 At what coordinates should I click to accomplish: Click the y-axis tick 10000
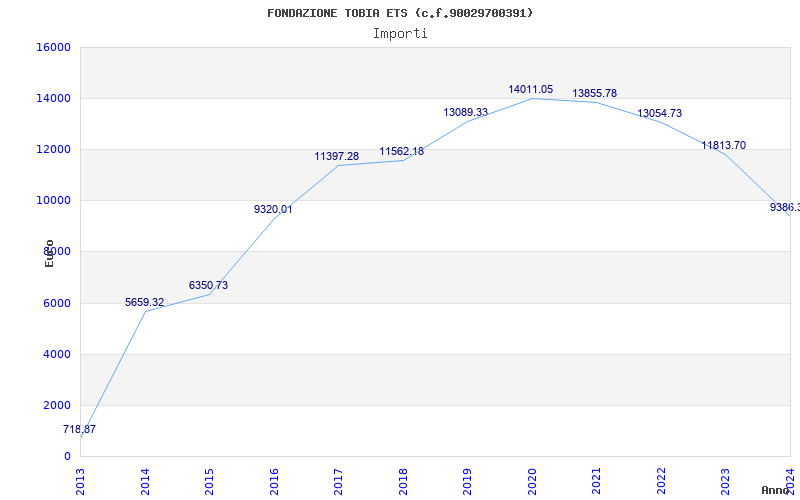(x=53, y=201)
